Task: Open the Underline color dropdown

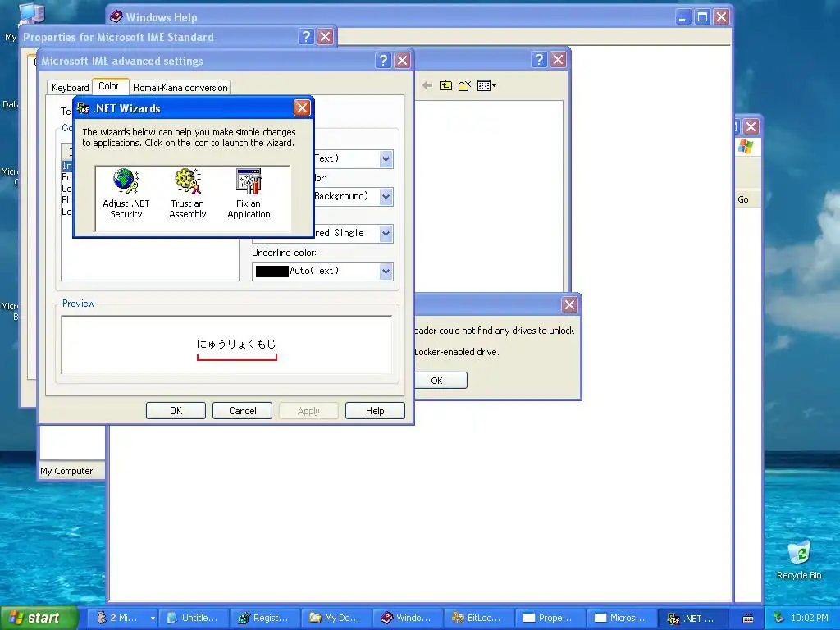Action: [x=386, y=271]
